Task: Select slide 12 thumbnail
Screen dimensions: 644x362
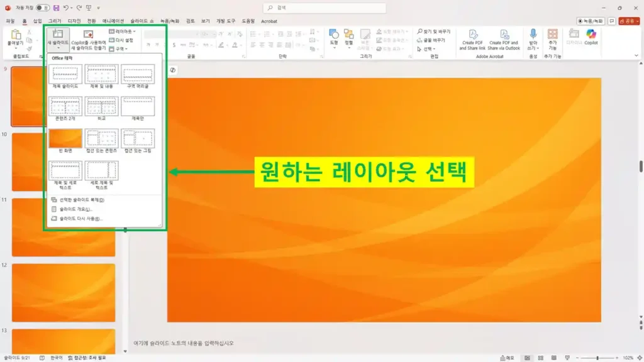Action: tap(64, 293)
